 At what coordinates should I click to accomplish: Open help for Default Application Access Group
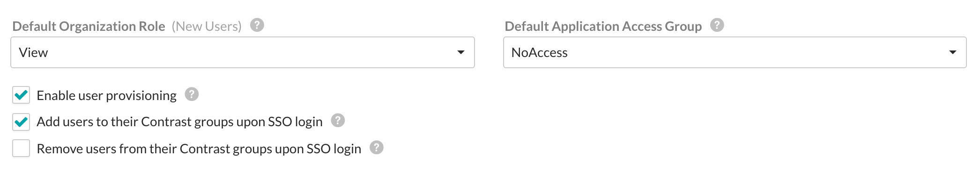[x=717, y=25]
